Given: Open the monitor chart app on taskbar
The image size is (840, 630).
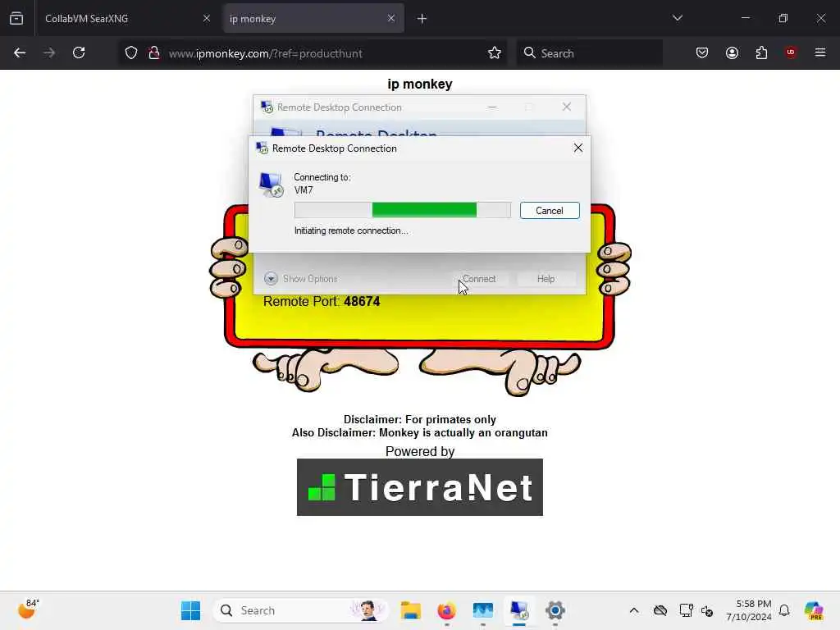Looking at the screenshot, I should (482, 610).
